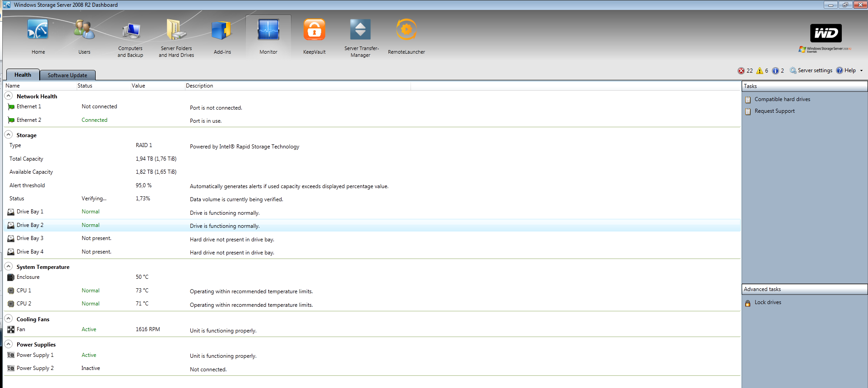The height and width of the screenshot is (388, 868).
Task: Switch to the Health tab
Action: click(23, 75)
